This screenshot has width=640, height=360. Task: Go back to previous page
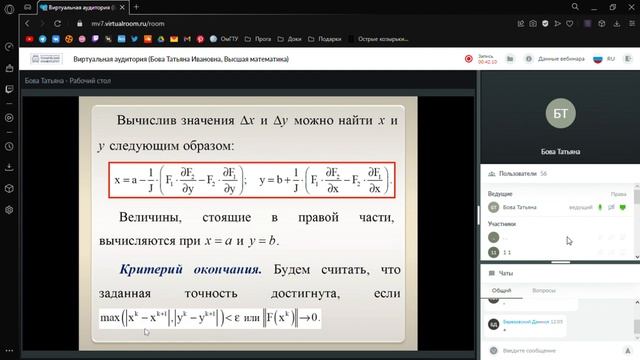pyautogui.click(x=27, y=24)
